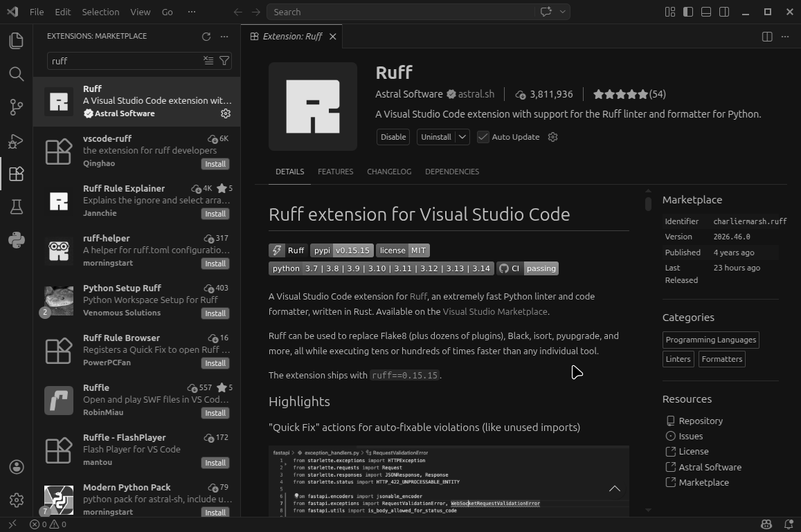Viewport: 801px width, 532px height.
Task: Open notifications bell in status bar
Action: click(x=789, y=524)
